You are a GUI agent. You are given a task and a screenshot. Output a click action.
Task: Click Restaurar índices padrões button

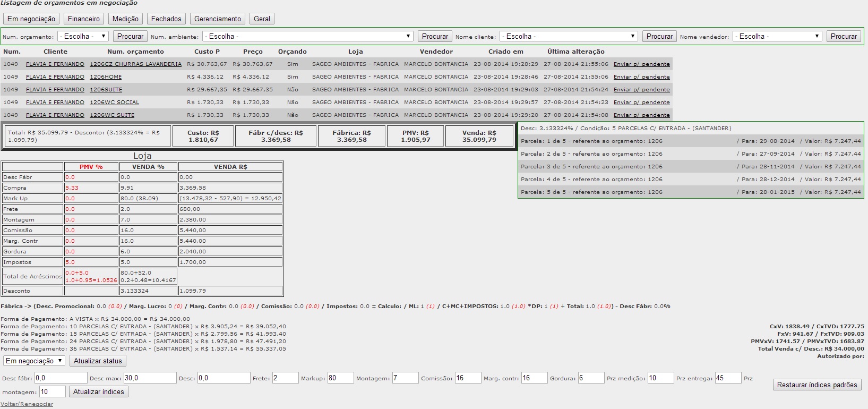(x=817, y=385)
